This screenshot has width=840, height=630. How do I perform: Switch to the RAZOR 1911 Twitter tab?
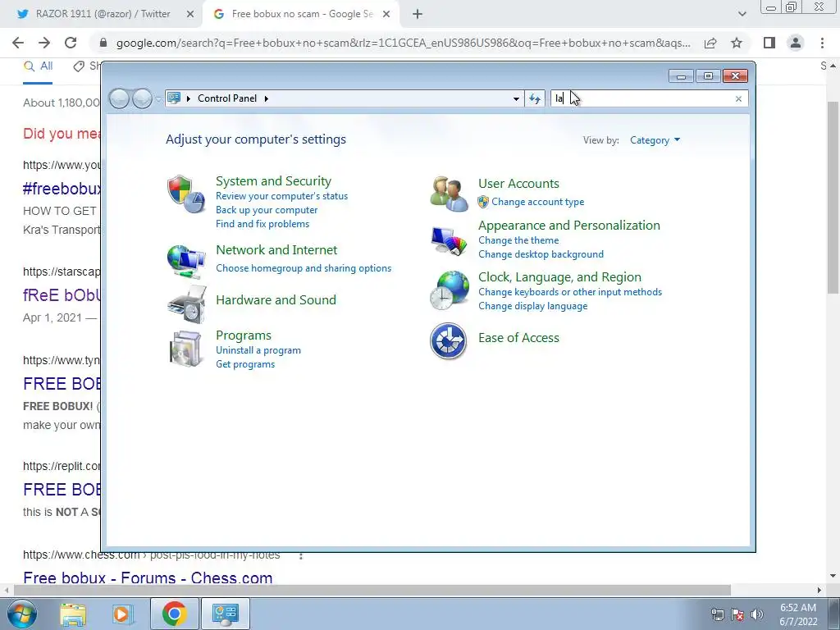coord(102,14)
